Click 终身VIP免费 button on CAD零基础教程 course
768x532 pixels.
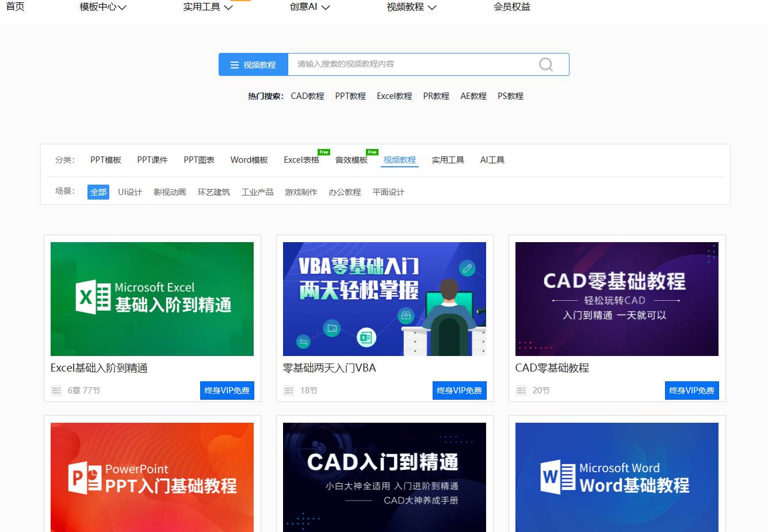[691, 391]
